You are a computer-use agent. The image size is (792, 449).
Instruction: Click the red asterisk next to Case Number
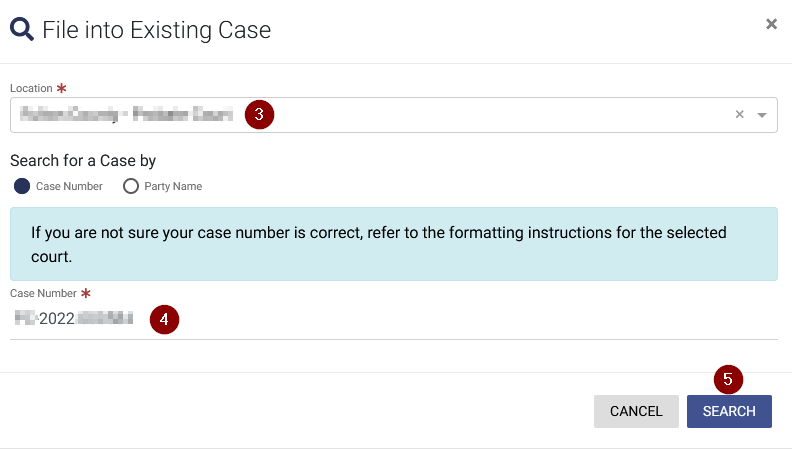[86, 293]
